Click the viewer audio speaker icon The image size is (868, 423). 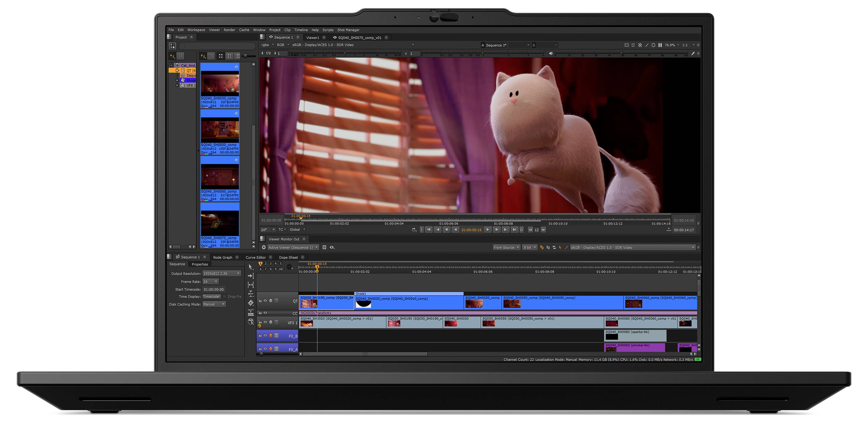(x=551, y=53)
